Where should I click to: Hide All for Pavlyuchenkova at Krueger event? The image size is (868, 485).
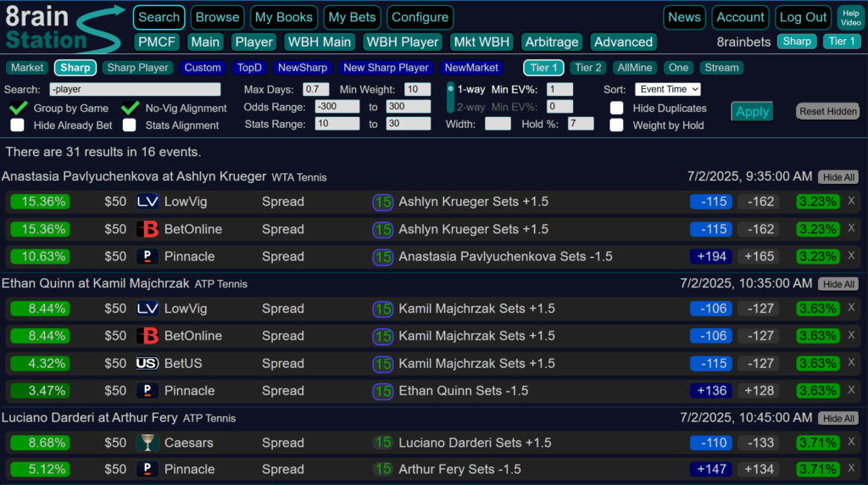(x=838, y=177)
